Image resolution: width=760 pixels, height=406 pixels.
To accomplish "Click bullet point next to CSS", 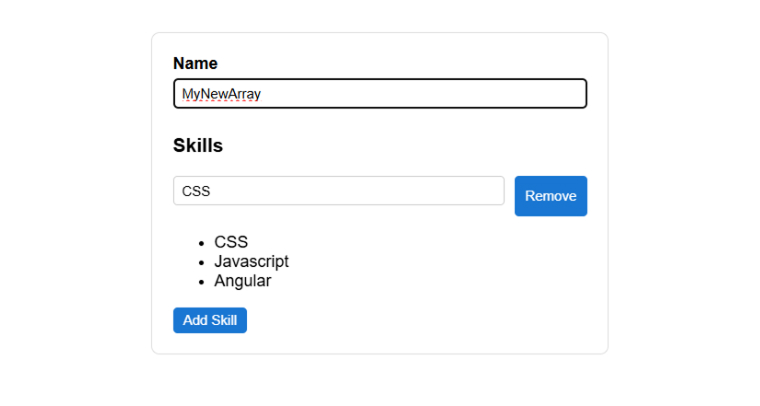I will point(202,243).
